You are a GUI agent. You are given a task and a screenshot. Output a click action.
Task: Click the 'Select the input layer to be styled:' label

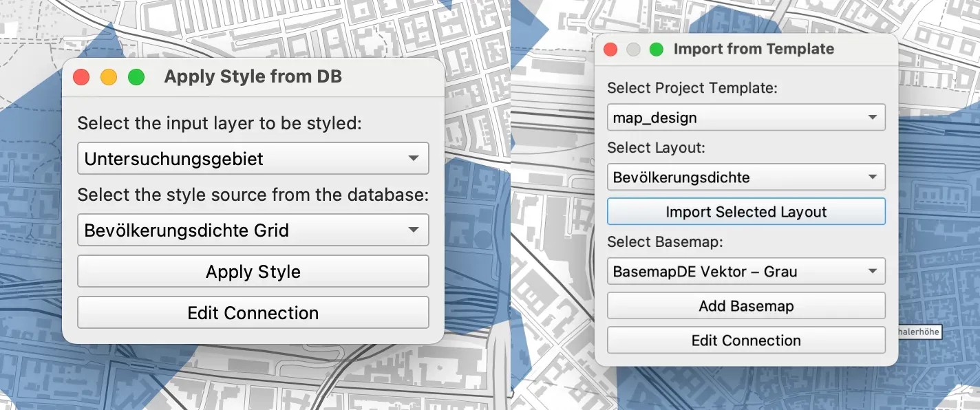click(x=219, y=124)
